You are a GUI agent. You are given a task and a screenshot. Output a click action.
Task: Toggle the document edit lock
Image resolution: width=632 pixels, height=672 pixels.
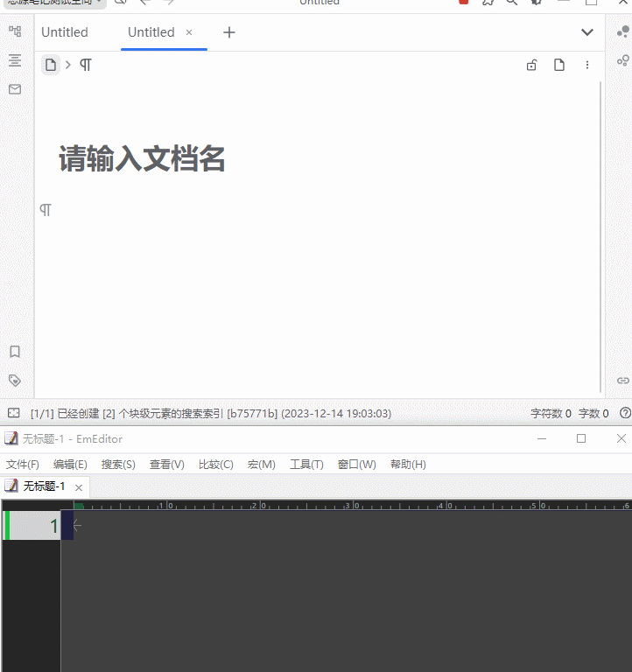point(531,65)
